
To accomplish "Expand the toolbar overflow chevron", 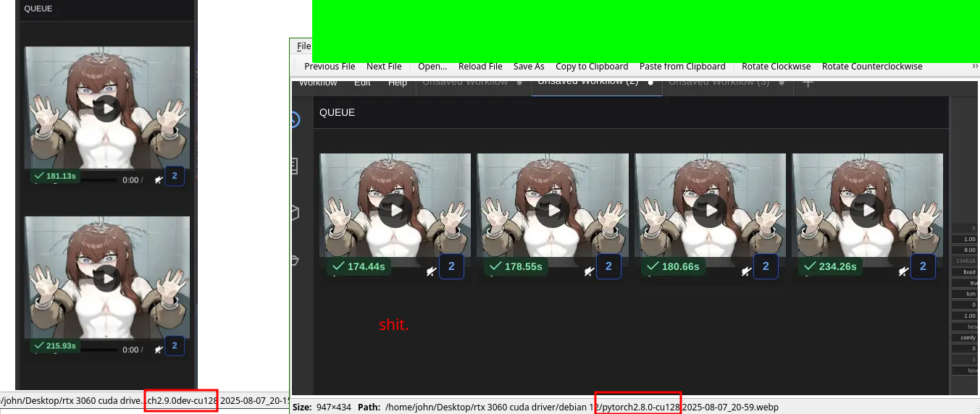I will [x=975, y=66].
